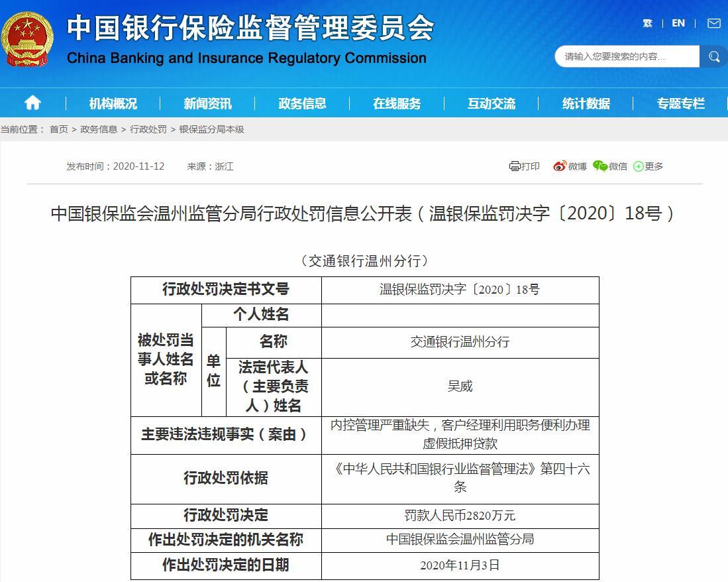Click the printer icon for 打印
The height and width of the screenshot is (582, 728).
[x=515, y=166]
